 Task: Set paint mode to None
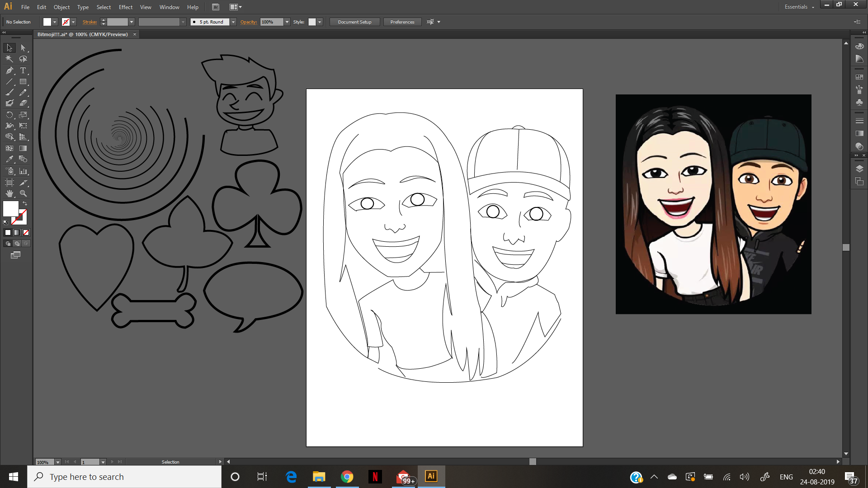26,232
